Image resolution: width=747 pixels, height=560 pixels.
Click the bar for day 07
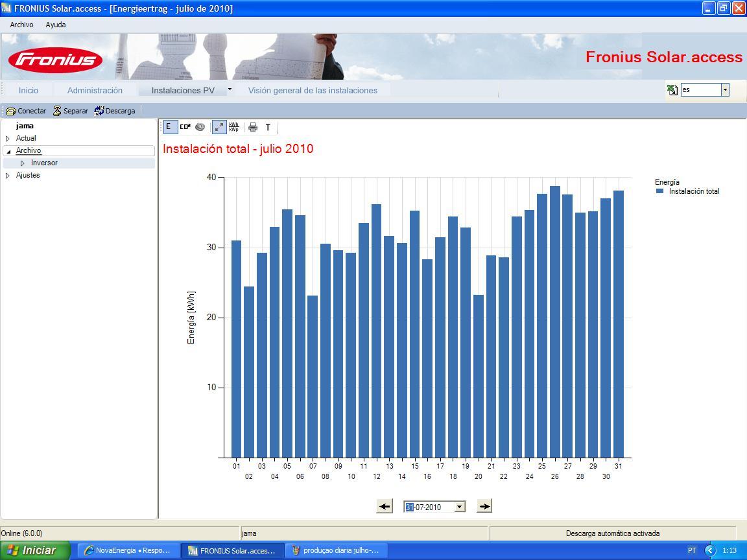click(313, 377)
